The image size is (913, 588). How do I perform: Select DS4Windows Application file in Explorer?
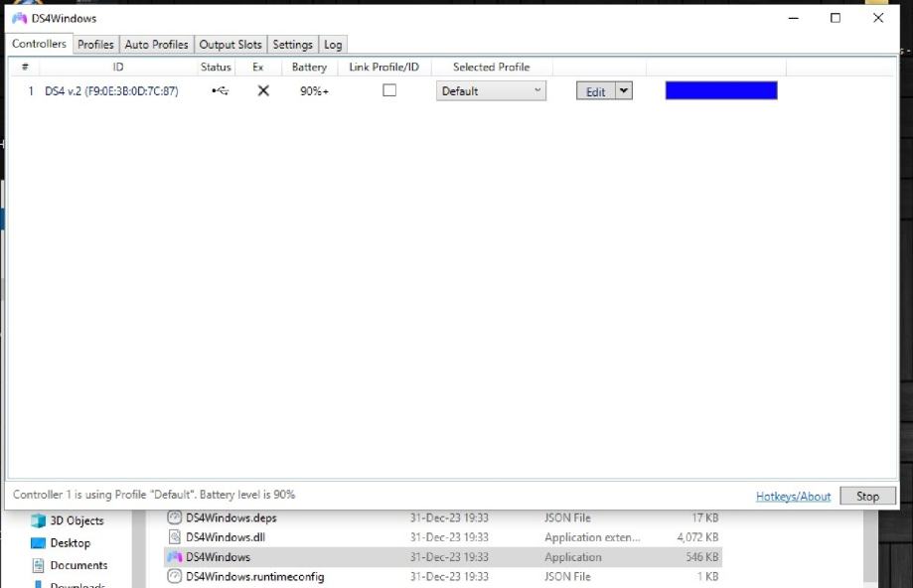(x=442, y=557)
